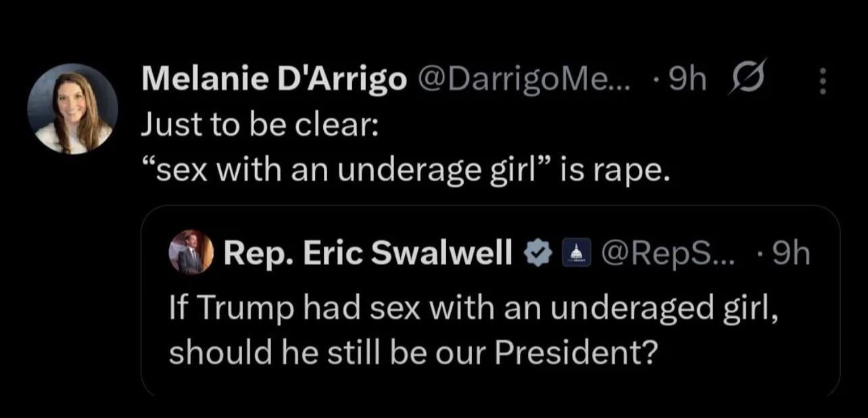The height and width of the screenshot is (418, 868).
Task: Click the @RepS... handle
Action: click(652, 254)
